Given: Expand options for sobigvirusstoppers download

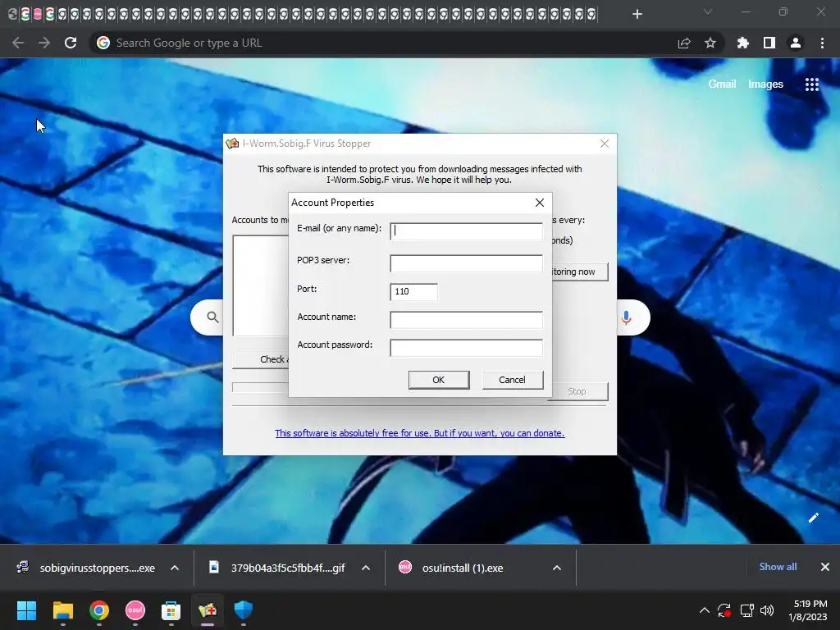Looking at the screenshot, I should 175,568.
